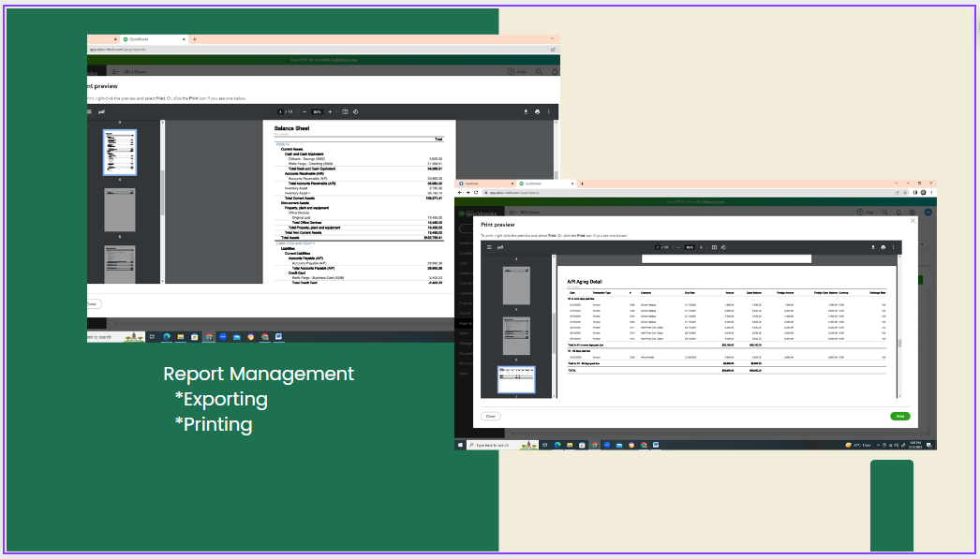980x559 pixels.
Task: Bookmark the page with the star icon in A/R Aging window
Action: pos(905,192)
